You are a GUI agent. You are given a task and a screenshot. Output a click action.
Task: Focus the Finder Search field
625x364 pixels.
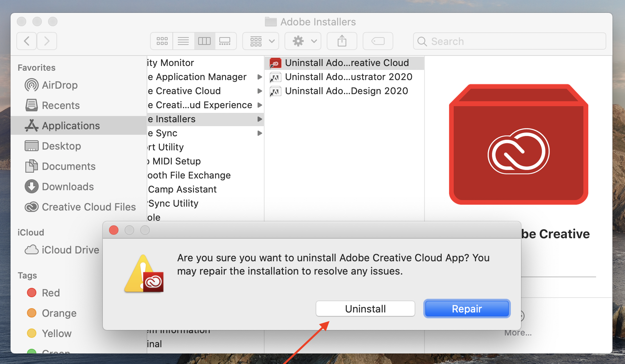[x=510, y=41]
